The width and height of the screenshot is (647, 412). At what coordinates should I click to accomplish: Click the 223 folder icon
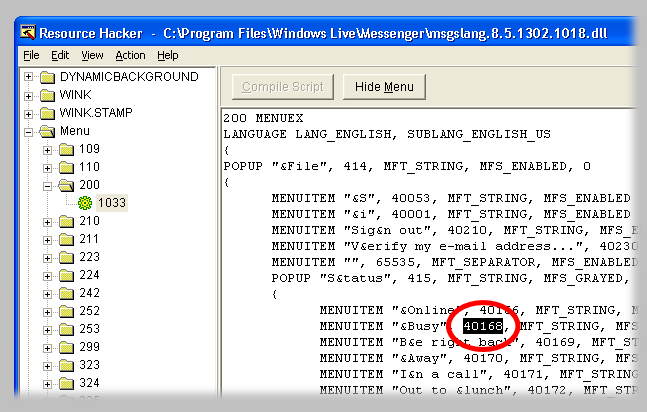pos(66,257)
